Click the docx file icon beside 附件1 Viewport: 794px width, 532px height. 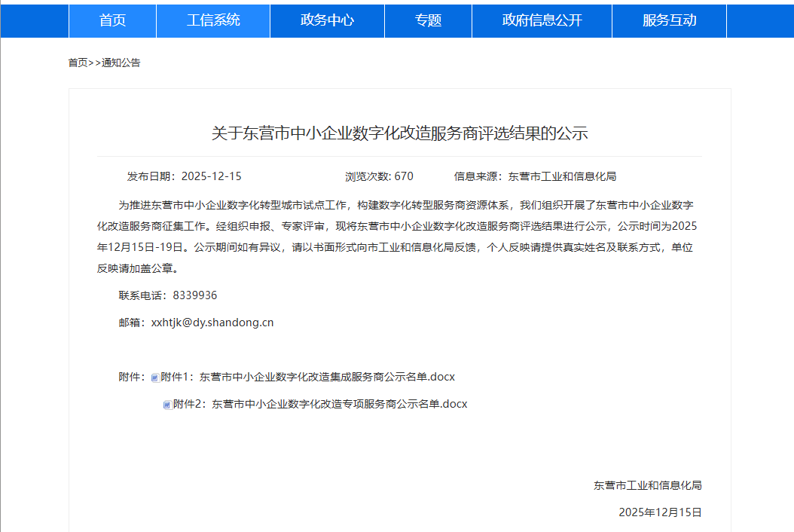(155, 378)
